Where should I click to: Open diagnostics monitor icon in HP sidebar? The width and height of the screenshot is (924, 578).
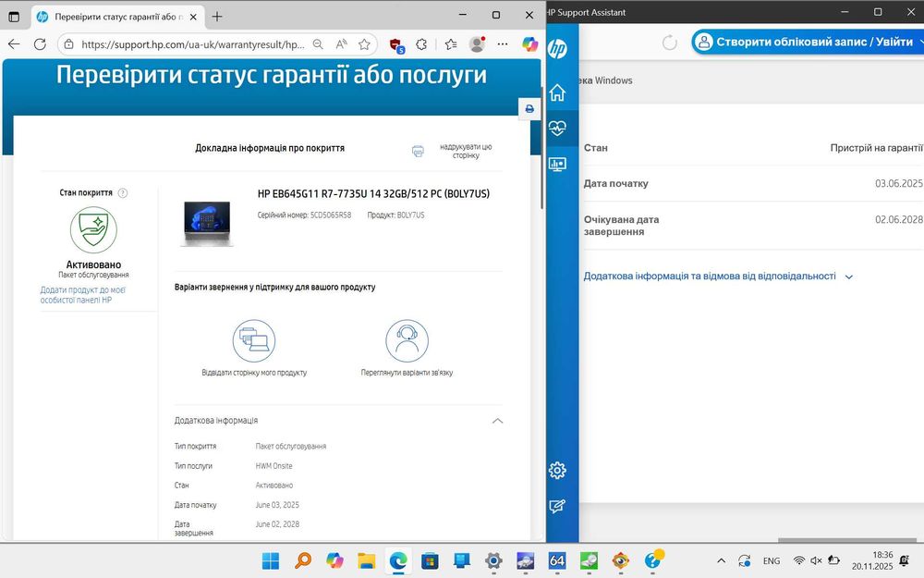coord(557,164)
